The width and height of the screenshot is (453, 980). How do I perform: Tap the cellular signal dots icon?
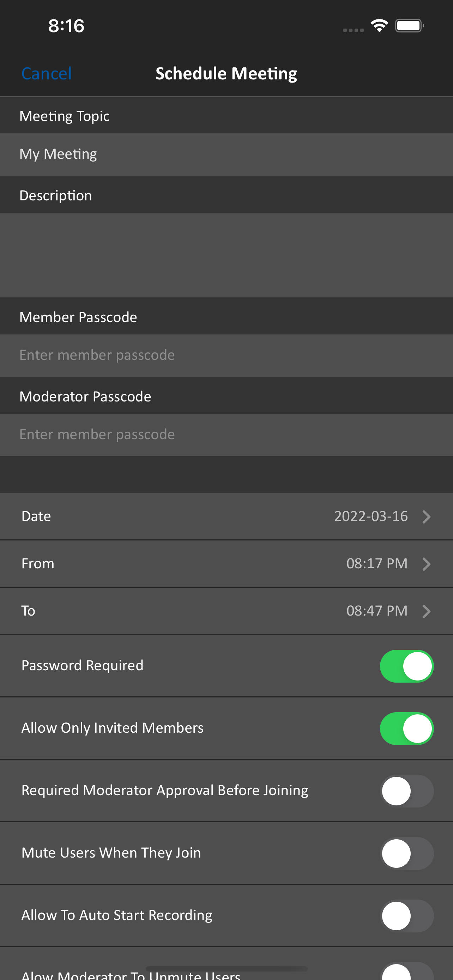[x=354, y=30]
